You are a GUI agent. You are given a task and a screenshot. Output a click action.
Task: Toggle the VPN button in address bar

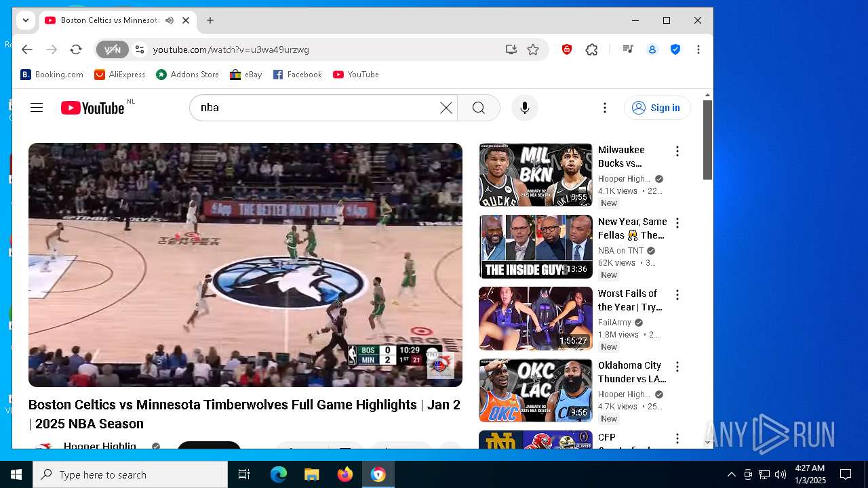point(112,49)
